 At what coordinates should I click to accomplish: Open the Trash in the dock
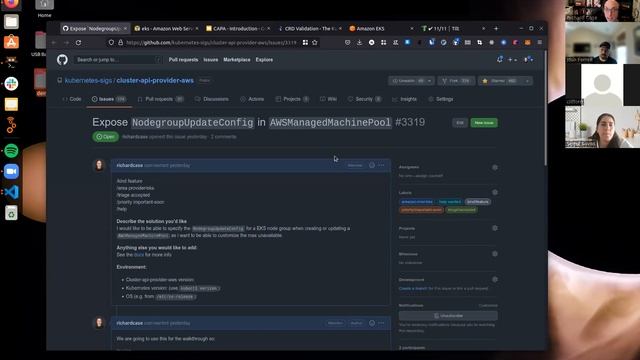pos(11,213)
